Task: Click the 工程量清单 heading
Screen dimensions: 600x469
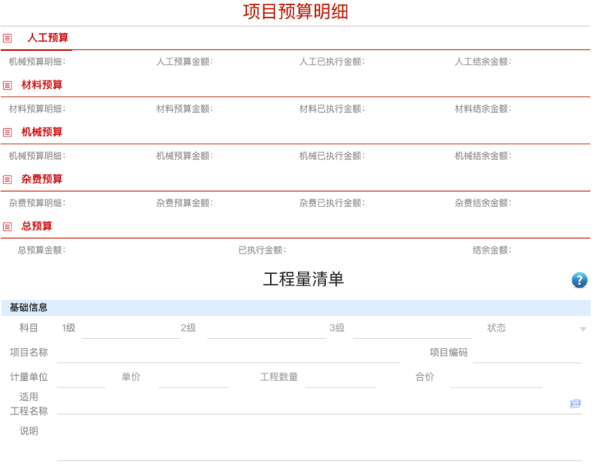Action: pyautogui.click(x=303, y=279)
